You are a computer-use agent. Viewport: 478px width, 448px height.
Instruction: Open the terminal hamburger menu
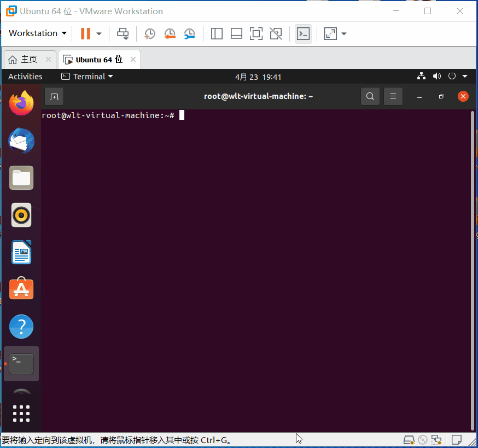pyautogui.click(x=393, y=96)
